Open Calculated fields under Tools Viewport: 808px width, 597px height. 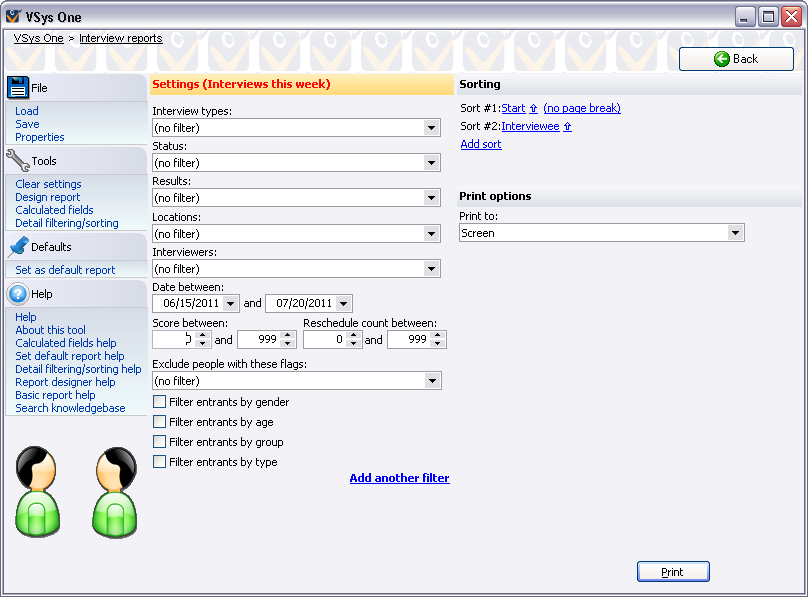(x=54, y=210)
